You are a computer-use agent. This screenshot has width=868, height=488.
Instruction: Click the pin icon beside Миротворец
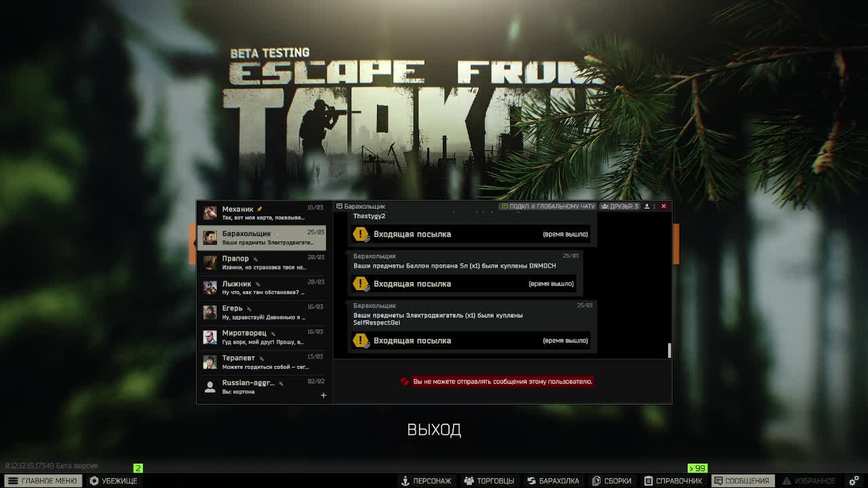(273, 333)
